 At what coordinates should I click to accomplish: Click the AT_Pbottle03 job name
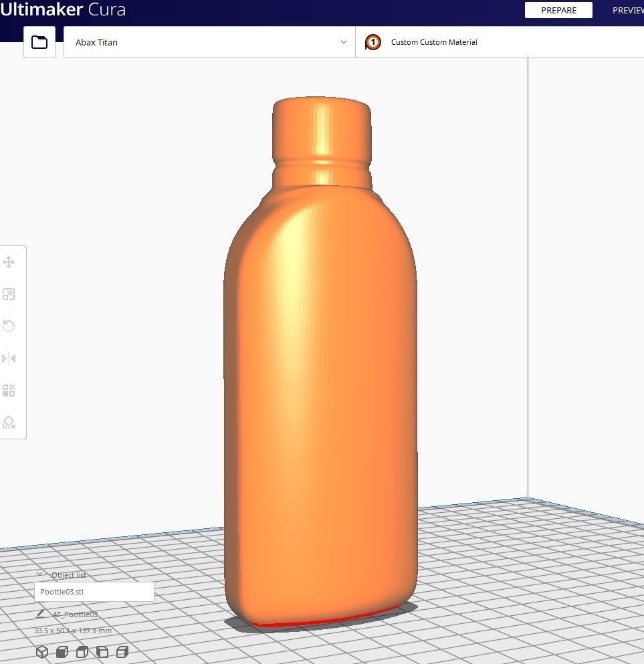pyautogui.click(x=75, y=614)
